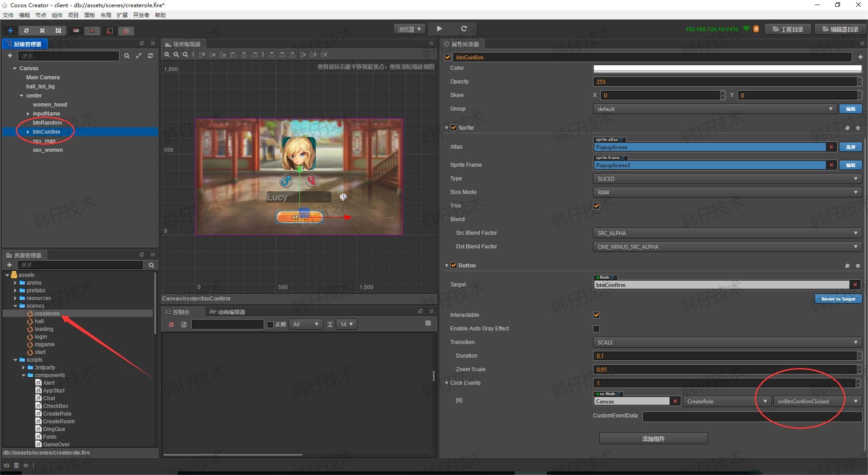
Task: Expand the inputName node
Action: click(28, 114)
